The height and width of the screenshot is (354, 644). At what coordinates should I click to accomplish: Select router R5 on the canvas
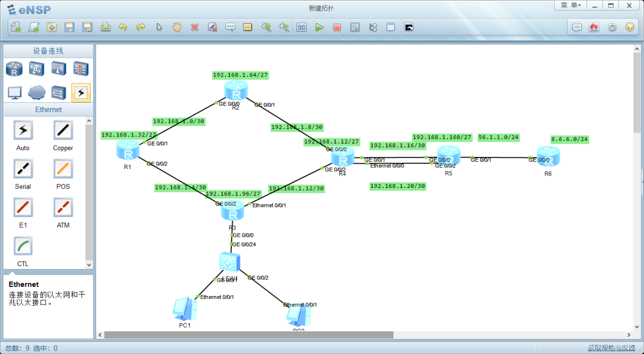tap(449, 156)
